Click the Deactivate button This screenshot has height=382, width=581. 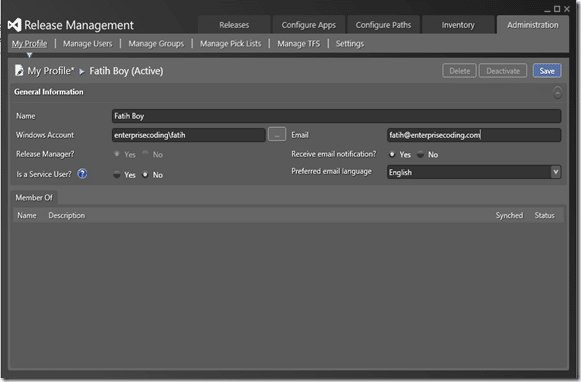[x=503, y=71]
